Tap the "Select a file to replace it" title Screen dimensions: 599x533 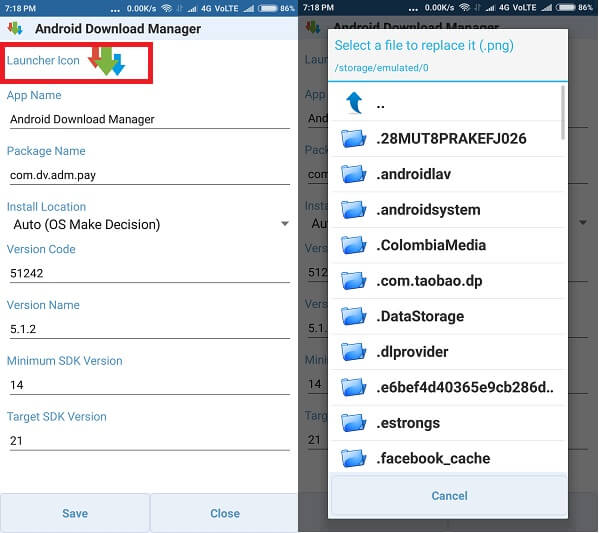click(x=424, y=45)
